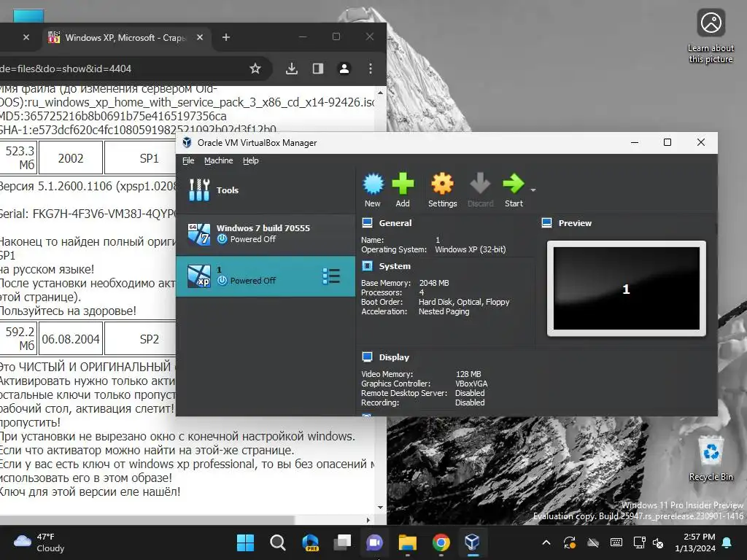
Task: Open the machine tools list menu icon
Action: (331, 276)
